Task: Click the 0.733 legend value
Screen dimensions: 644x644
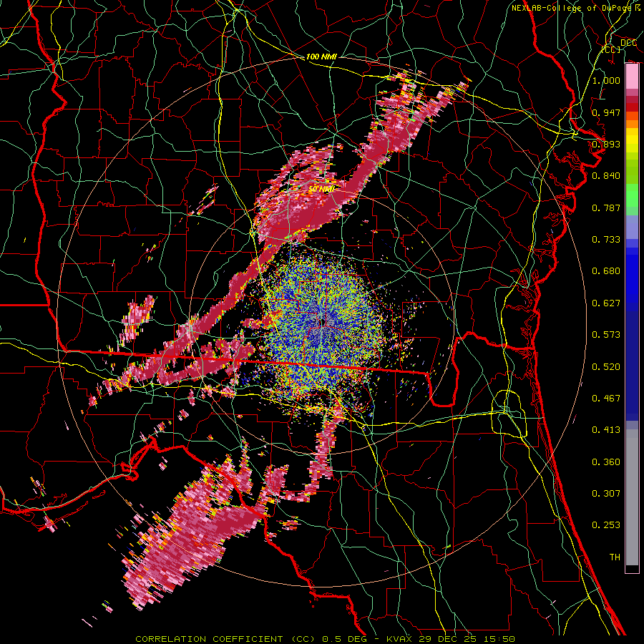Action: tap(606, 240)
